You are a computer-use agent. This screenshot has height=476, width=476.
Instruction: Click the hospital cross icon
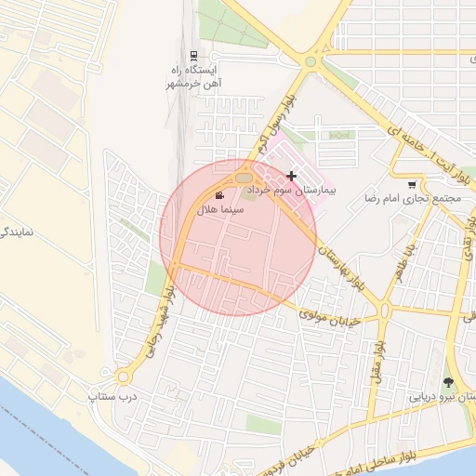[291, 177]
